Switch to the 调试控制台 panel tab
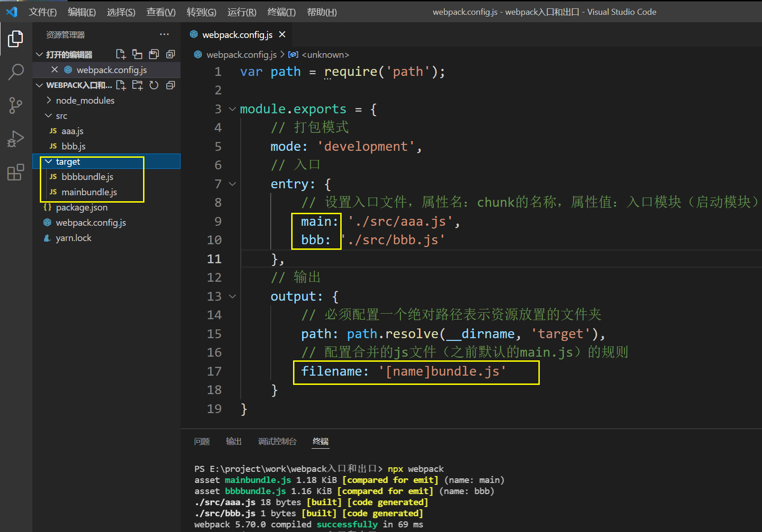Viewport: 762px width, 532px height. pyautogui.click(x=277, y=441)
